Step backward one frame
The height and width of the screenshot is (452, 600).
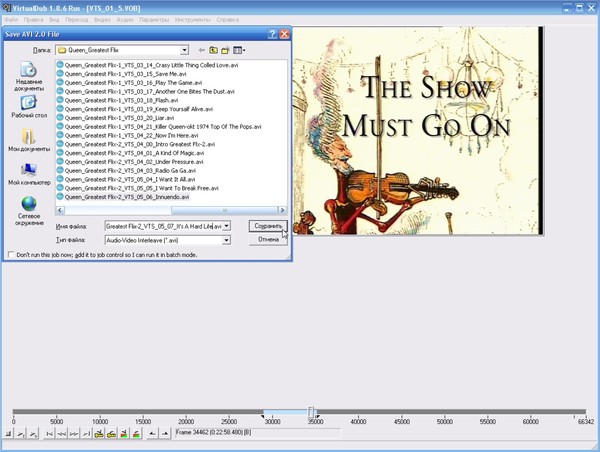(x=62, y=434)
